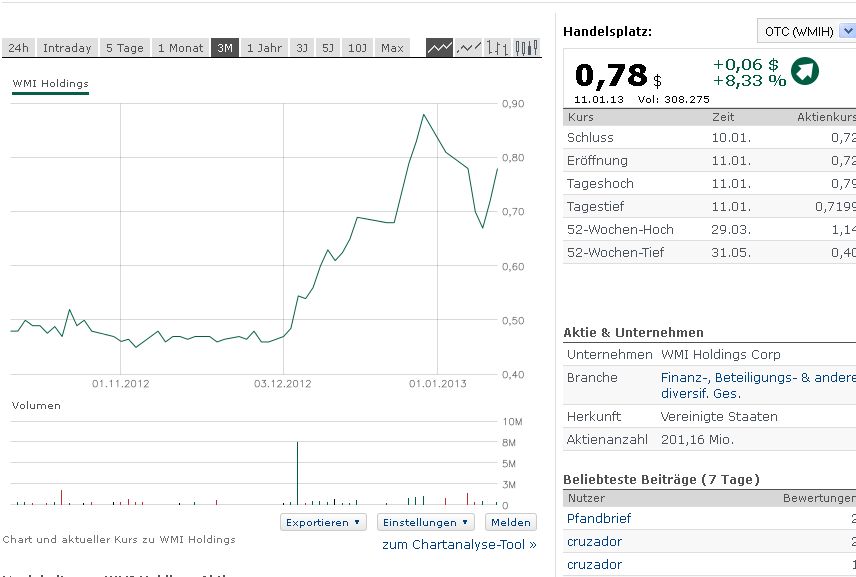Click the Zeit column header
Viewport: 856px width, 577px height.
pyautogui.click(x=723, y=117)
